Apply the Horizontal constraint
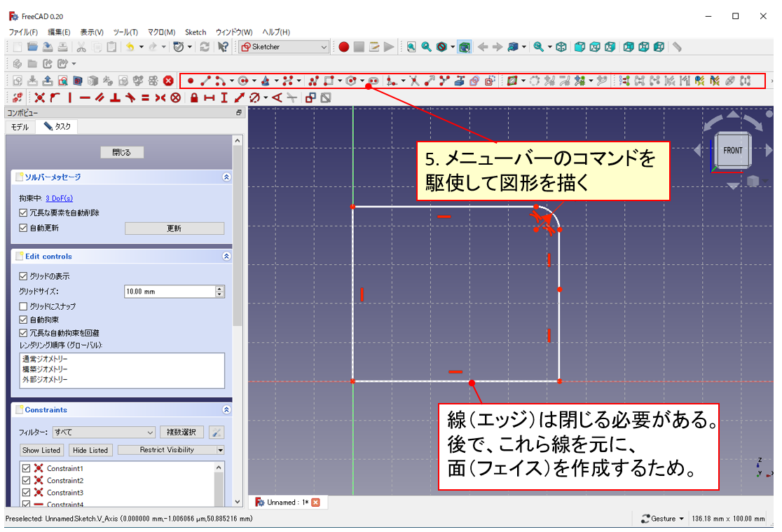 (85, 98)
